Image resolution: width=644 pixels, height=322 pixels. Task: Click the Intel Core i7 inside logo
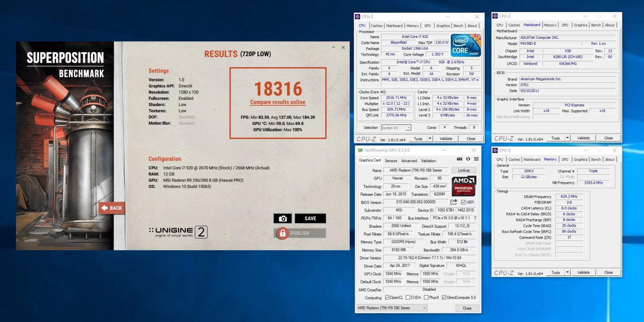(466, 46)
